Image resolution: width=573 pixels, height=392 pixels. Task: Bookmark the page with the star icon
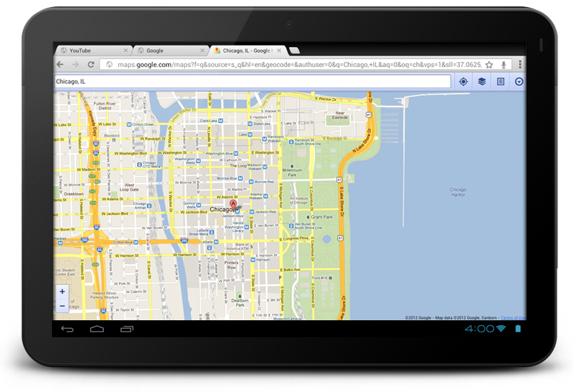pyautogui.click(x=489, y=65)
